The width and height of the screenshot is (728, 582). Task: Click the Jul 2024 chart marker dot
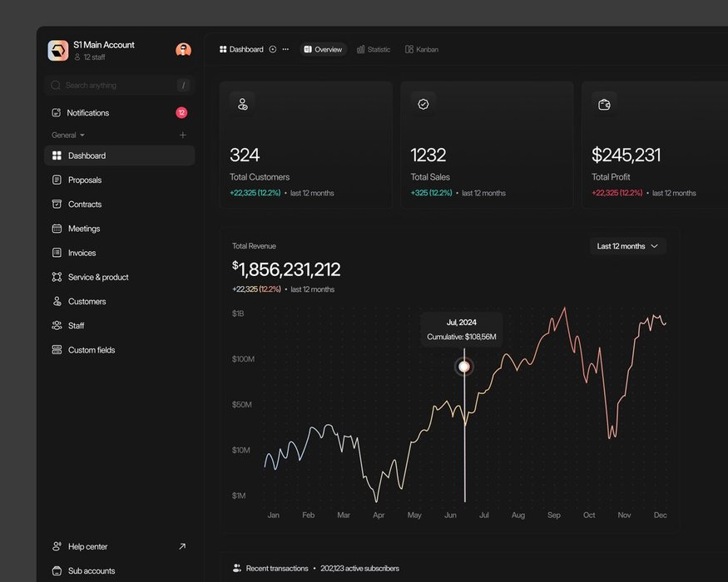[x=464, y=367]
